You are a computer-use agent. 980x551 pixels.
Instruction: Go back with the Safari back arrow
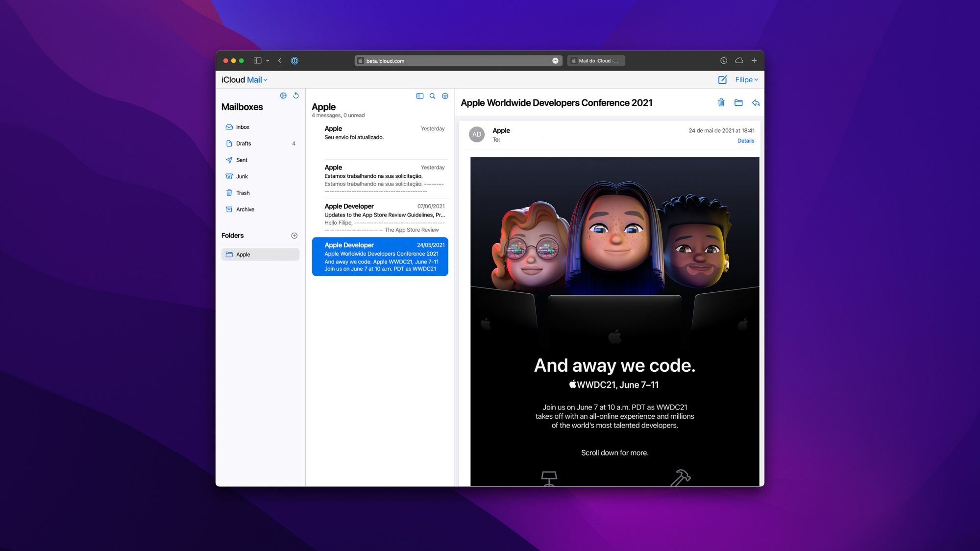[x=280, y=61]
